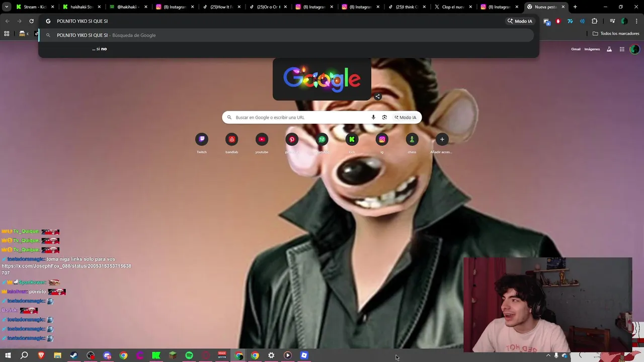Open Google account avatar on page
This screenshot has width=644, height=362.
(x=634, y=49)
